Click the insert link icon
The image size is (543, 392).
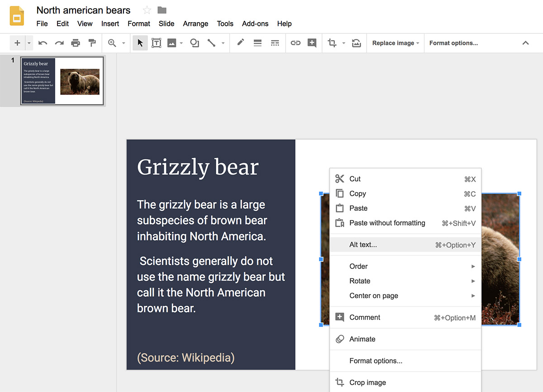(x=295, y=43)
